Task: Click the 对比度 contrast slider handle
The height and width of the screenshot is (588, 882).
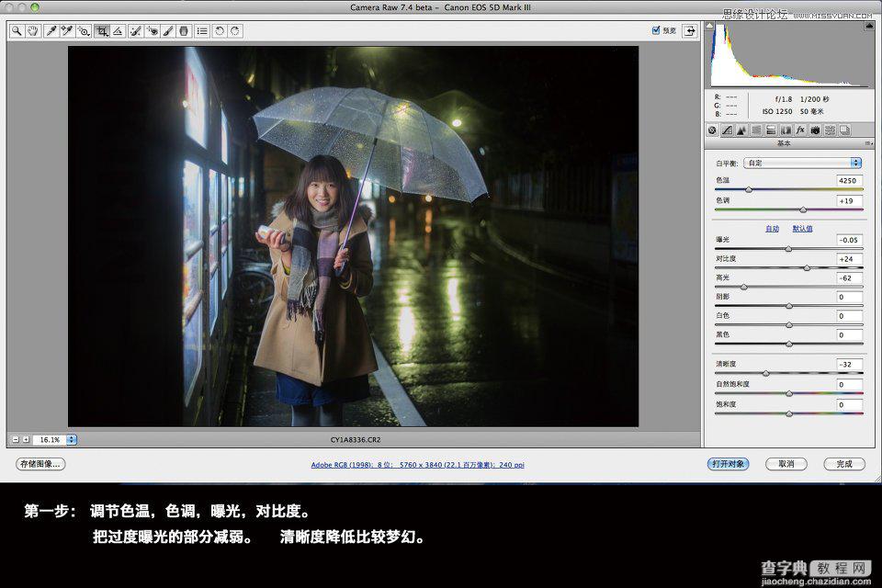Action: click(808, 268)
